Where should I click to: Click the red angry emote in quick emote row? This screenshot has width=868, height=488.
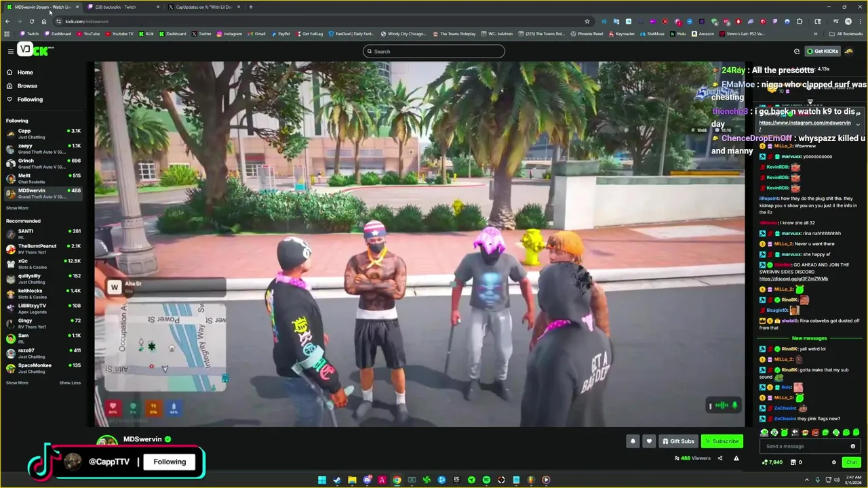click(x=815, y=432)
